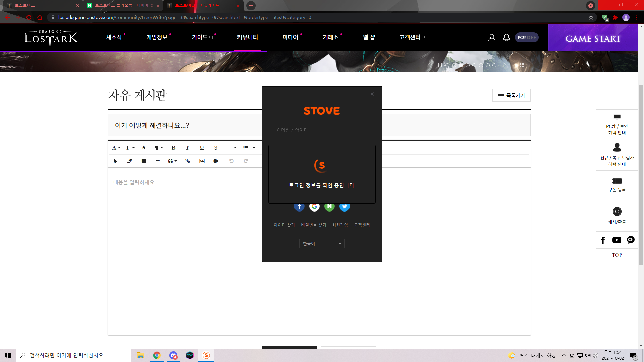Toggle the PC방 OFF switch
Screen dimensions: 644x362
526,37
